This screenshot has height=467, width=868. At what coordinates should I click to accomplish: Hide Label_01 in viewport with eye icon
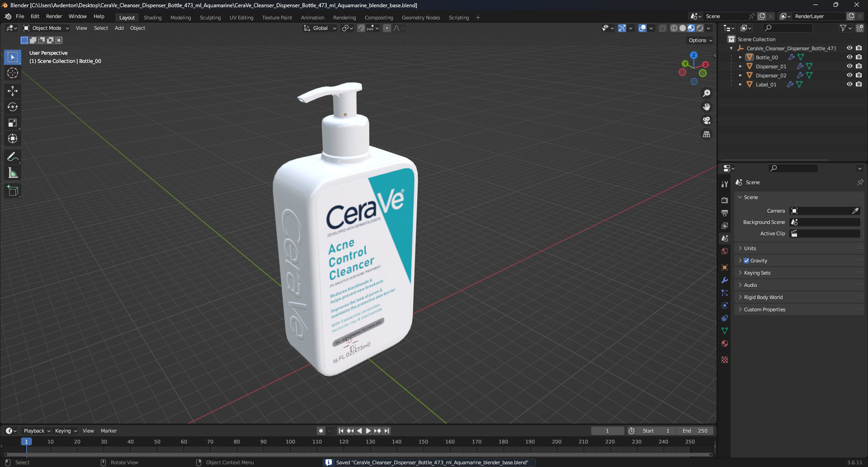pos(849,84)
